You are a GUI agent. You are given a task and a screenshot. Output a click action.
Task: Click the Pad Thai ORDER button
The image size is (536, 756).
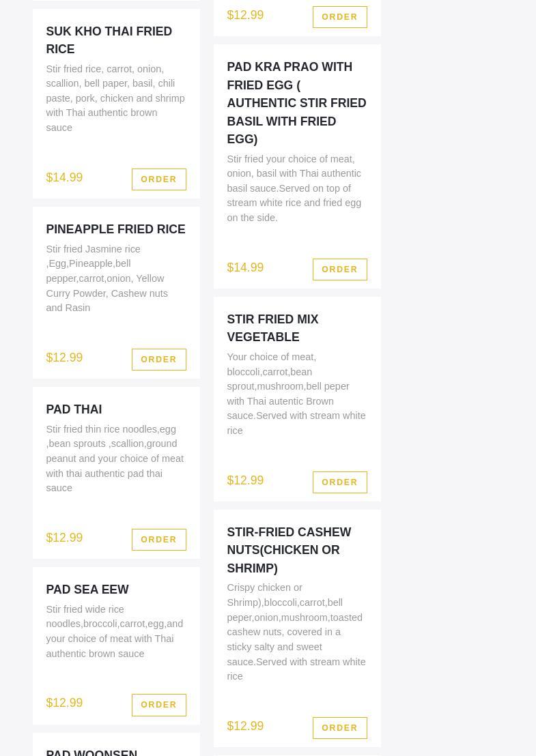point(158,540)
